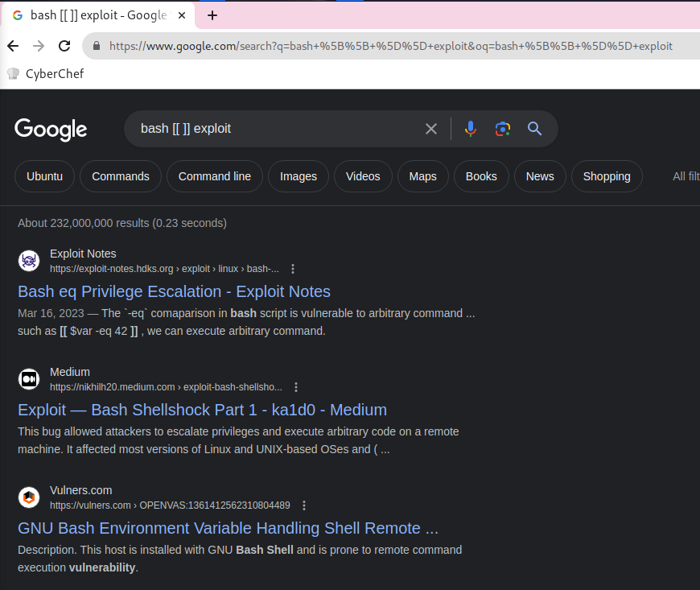700x590 pixels.
Task: Reload the page with refresh icon
Action: click(x=64, y=46)
